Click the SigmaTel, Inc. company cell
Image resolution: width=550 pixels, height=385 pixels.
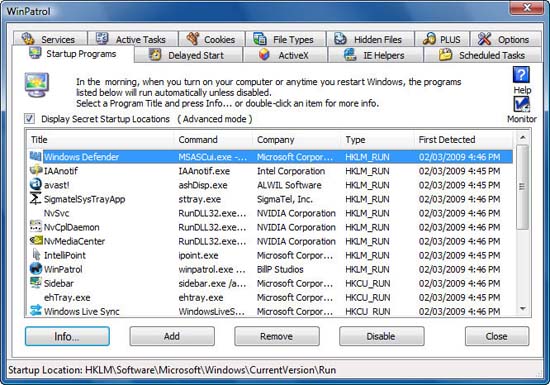[284, 199]
